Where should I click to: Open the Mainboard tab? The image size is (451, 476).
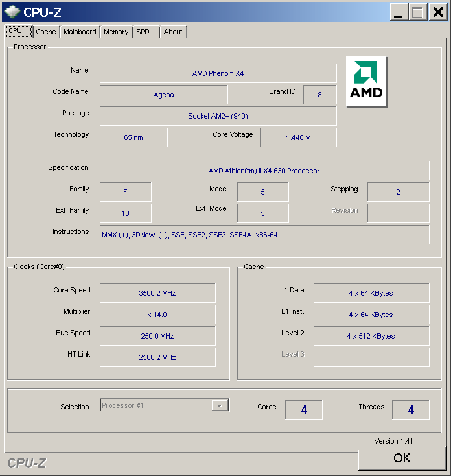tap(80, 32)
